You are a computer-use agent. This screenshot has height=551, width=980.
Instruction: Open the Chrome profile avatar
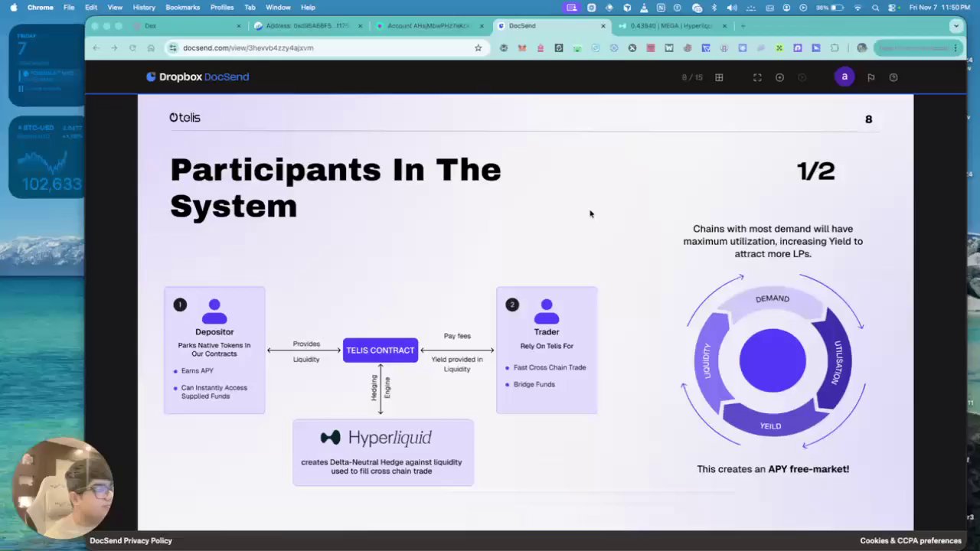[x=862, y=47]
